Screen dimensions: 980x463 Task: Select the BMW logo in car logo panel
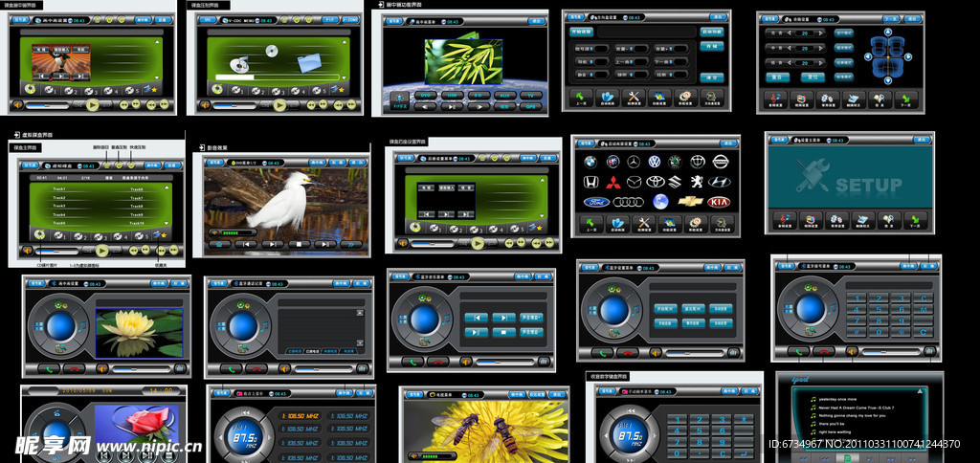coord(590,162)
